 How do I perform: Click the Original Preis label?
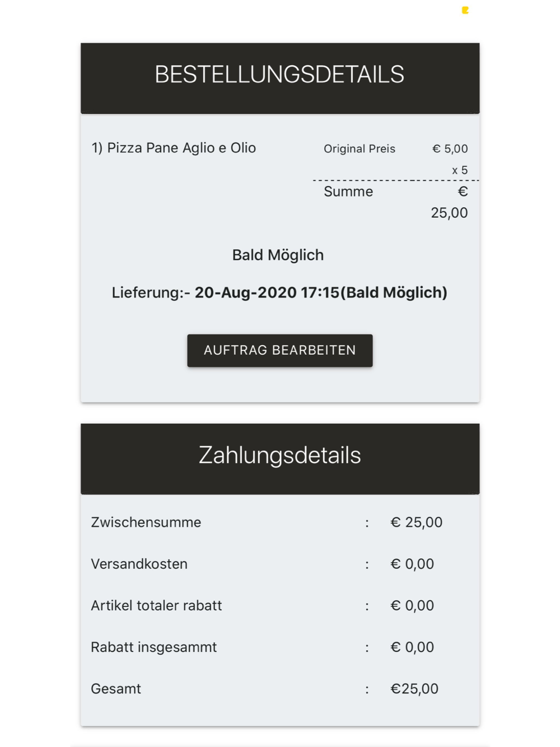tap(360, 149)
